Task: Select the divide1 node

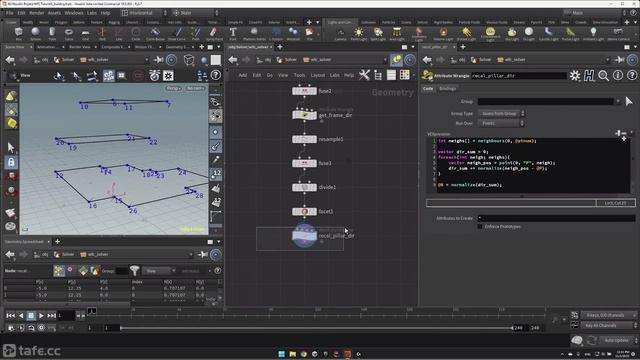Action: point(304,187)
